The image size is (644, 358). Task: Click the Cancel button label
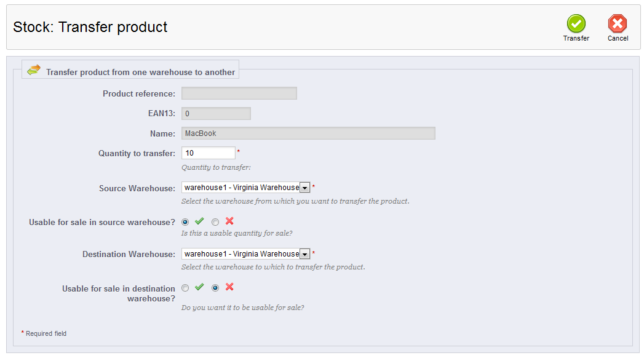[618, 38]
